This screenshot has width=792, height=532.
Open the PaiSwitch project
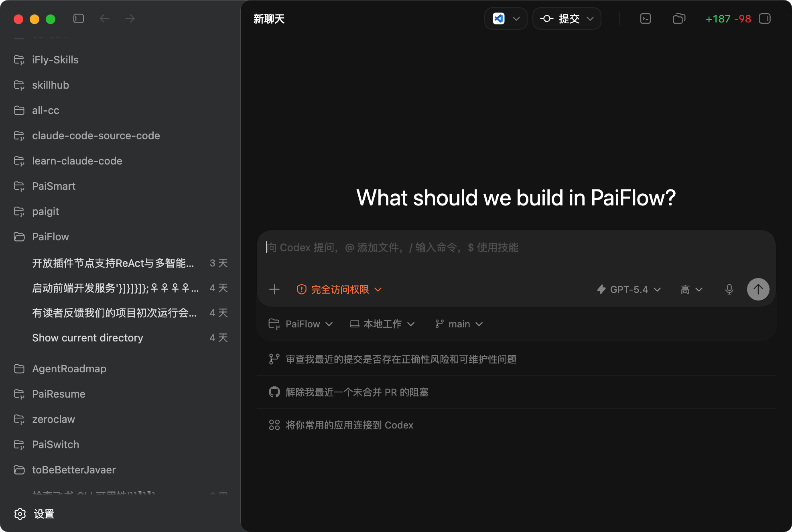(x=120, y=445)
